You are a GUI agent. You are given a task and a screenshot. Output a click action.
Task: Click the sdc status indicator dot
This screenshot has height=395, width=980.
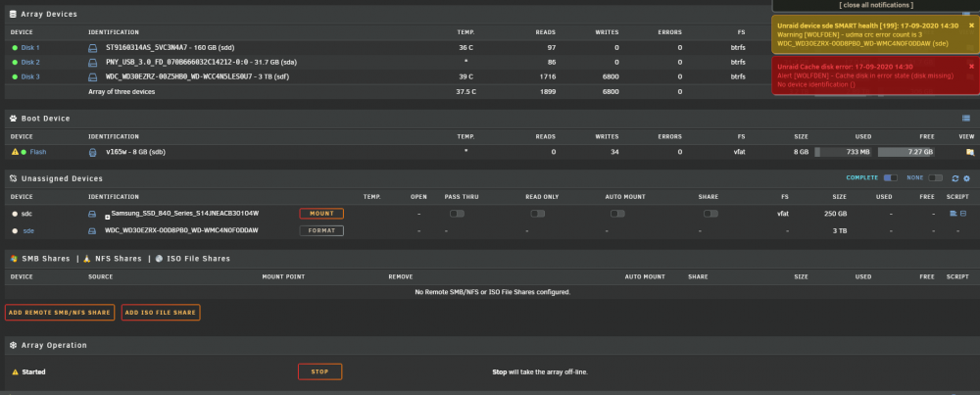[x=15, y=214]
